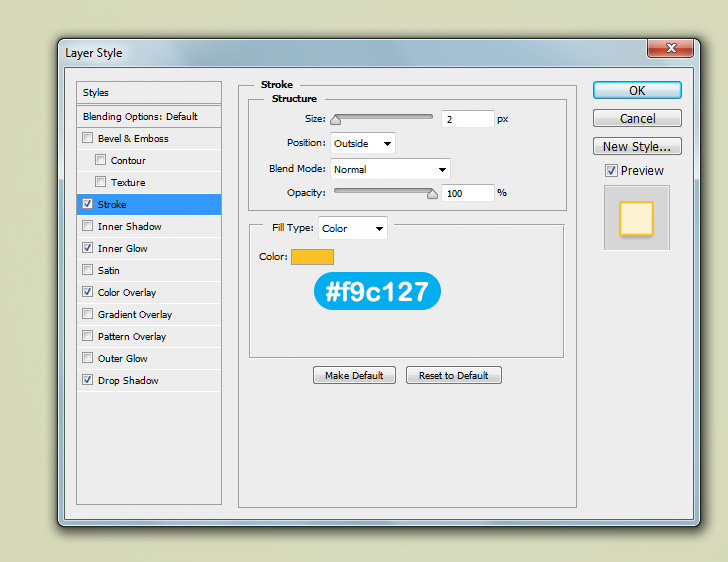The image size is (728, 562).
Task: Click the Size slider handle
Action: coord(336,120)
